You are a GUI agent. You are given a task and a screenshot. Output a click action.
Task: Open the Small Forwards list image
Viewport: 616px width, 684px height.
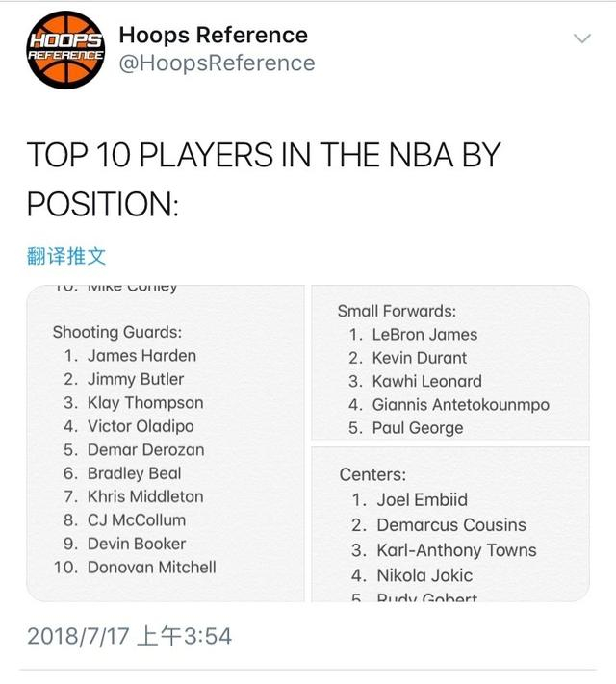pos(449,362)
